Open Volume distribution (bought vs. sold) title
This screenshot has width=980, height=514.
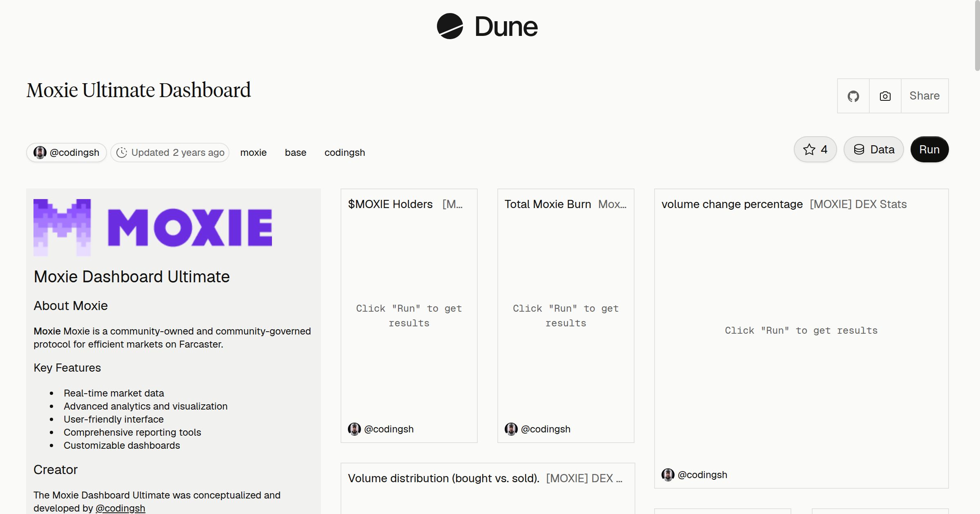point(444,478)
